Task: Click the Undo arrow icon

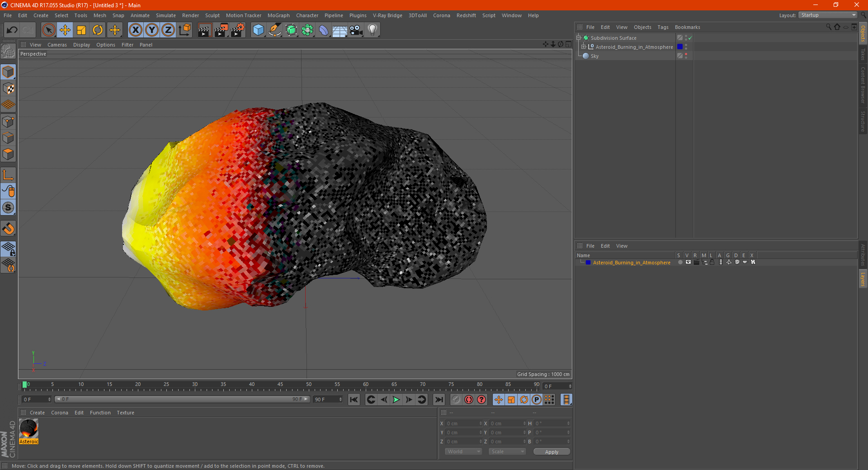Action: click(x=12, y=30)
